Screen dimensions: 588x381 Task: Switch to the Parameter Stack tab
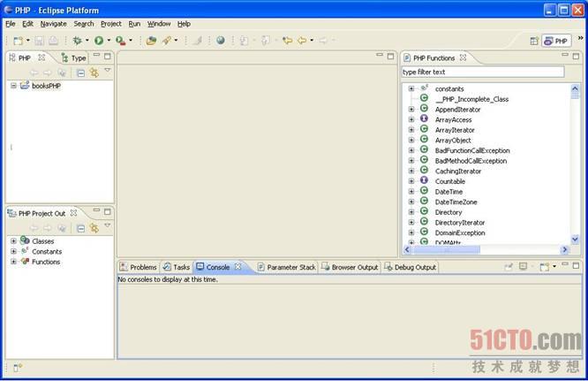tap(287, 267)
